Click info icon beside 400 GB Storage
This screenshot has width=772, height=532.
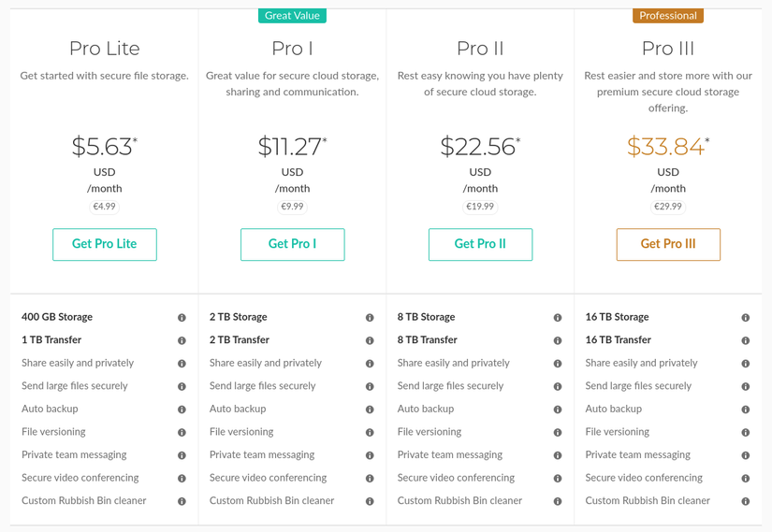point(182,318)
